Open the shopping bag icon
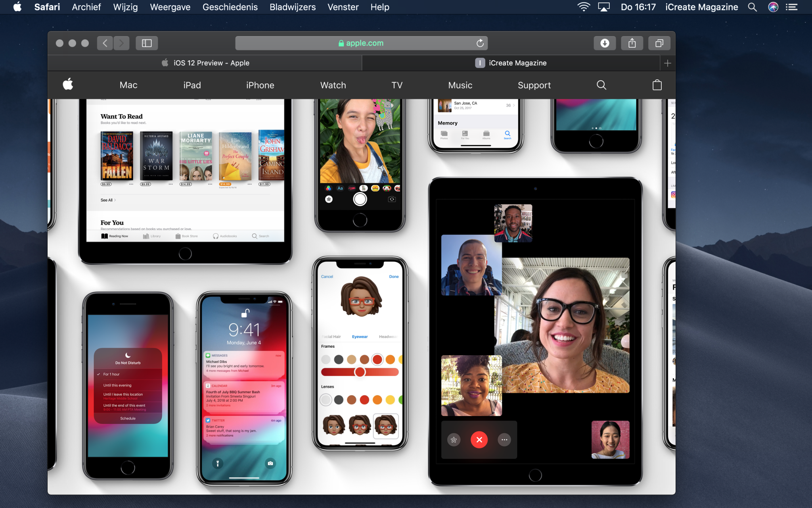Image resolution: width=812 pixels, height=508 pixels. tap(657, 85)
